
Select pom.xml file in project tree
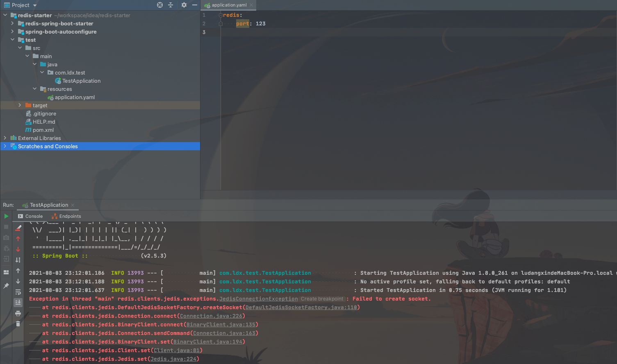click(x=43, y=130)
